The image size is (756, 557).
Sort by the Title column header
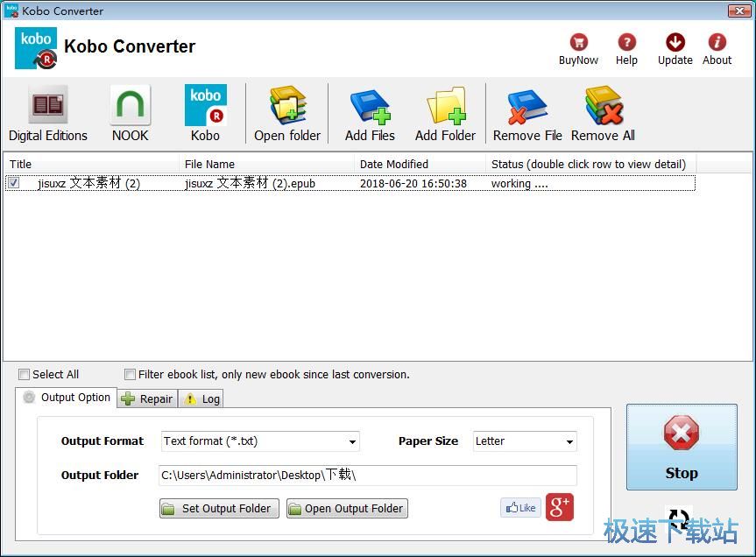click(92, 164)
